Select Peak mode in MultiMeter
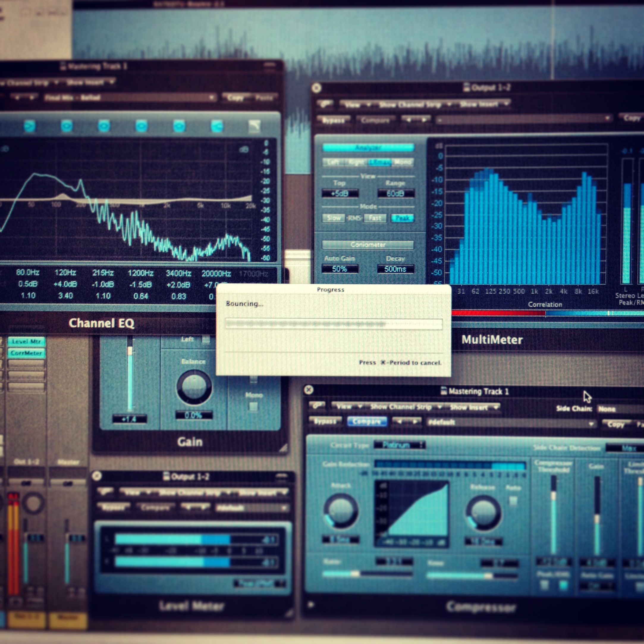The image size is (644, 644). pyautogui.click(x=402, y=218)
